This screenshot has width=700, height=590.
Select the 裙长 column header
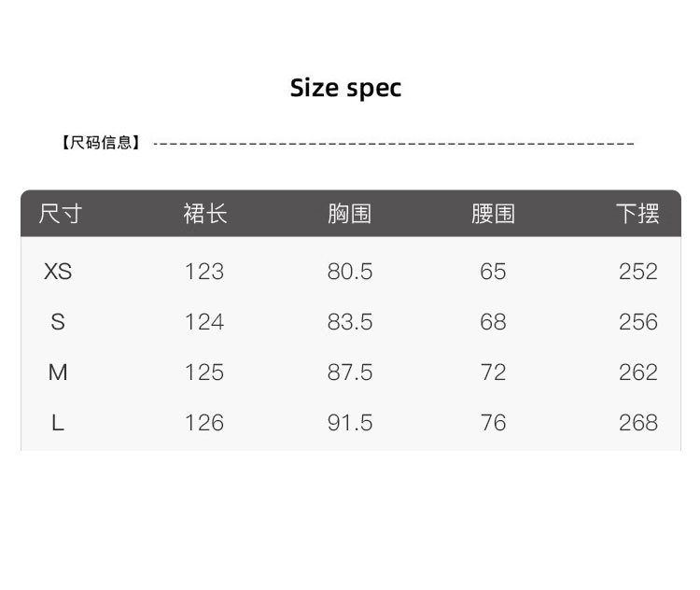(x=204, y=214)
